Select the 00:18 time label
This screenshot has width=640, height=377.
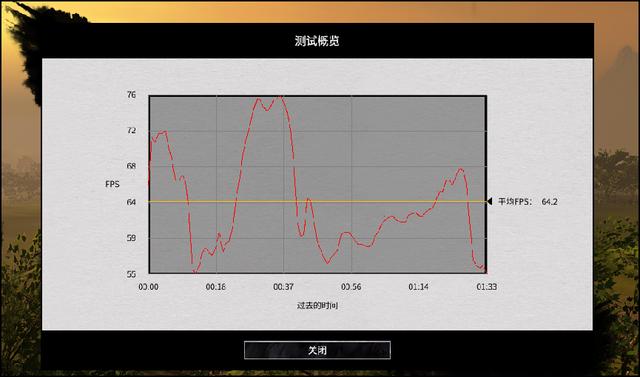tap(216, 287)
